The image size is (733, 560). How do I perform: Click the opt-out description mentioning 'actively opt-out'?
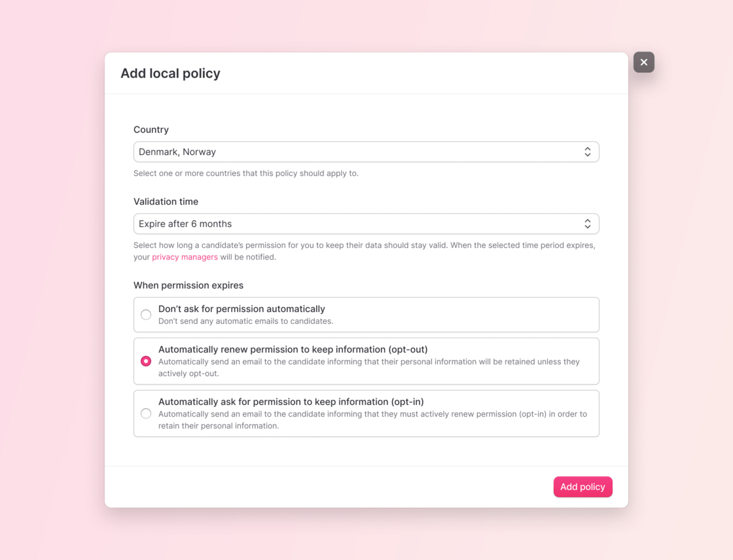point(368,368)
